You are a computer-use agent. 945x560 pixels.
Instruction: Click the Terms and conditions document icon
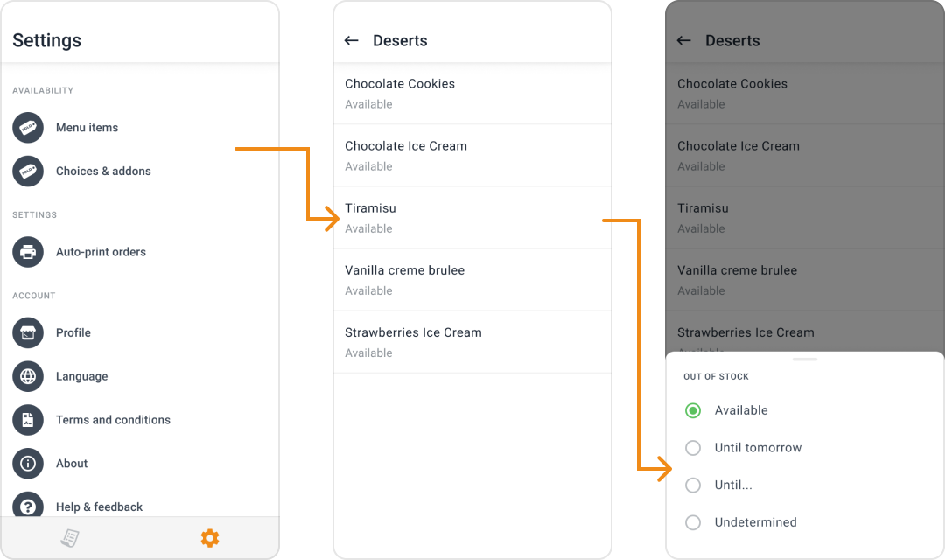(x=27, y=420)
